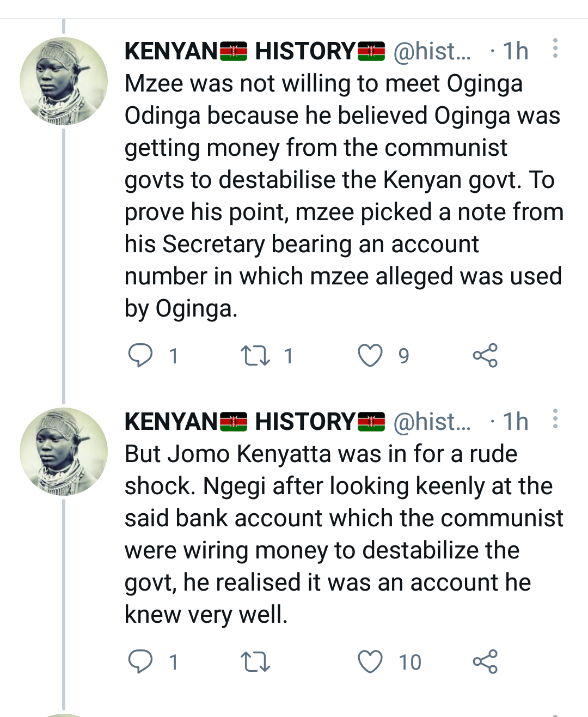Retweet the Jomo Kenyatta tweet
This screenshot has height=717, width=588.
pyautogui.click(x=255, y=662)
